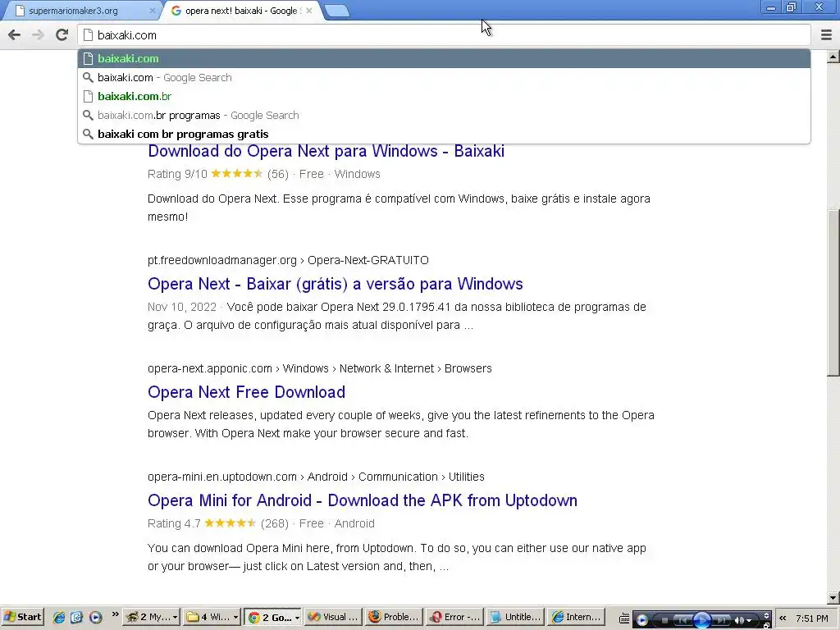Click in the address bar showing baixaki.com
This screenshot has height=630, width=840.
pos(444,35)
